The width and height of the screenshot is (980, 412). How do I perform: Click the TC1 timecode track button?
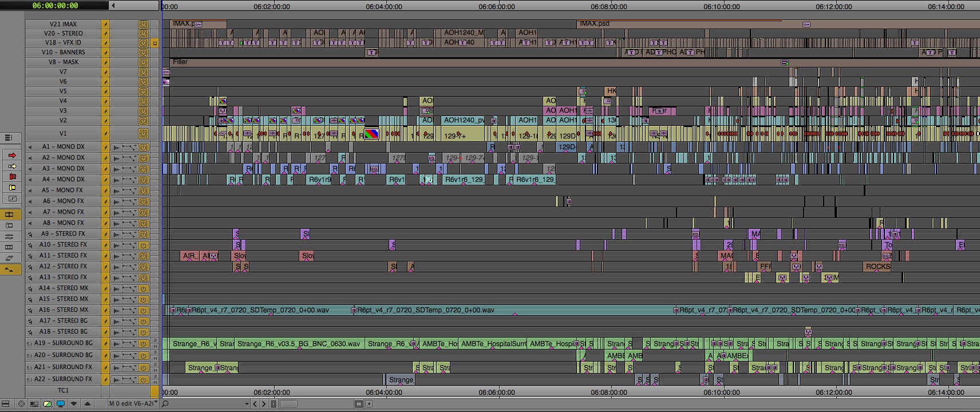(63, 391)
